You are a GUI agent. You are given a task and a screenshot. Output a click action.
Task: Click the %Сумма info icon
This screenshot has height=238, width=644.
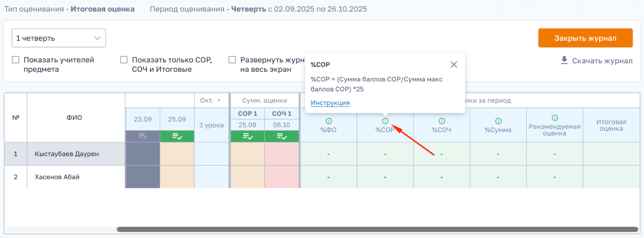[x=498, y=121]
